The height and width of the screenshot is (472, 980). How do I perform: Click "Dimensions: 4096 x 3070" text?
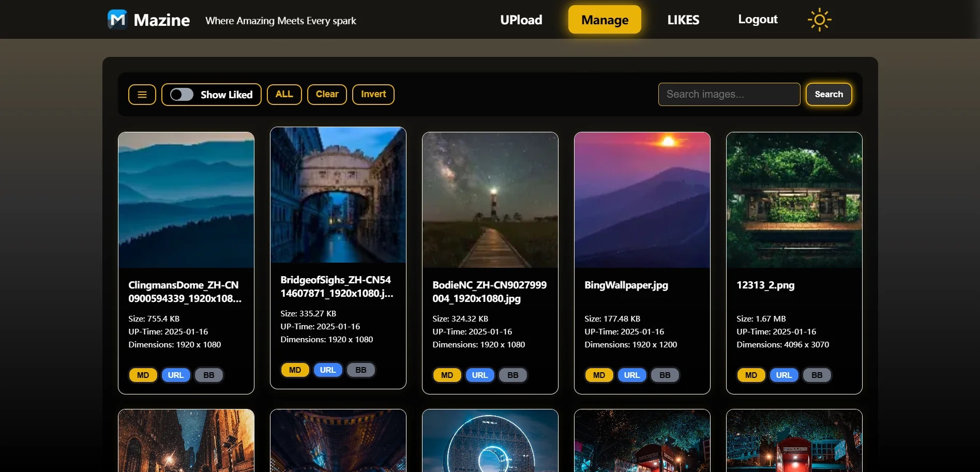(783, 344)
